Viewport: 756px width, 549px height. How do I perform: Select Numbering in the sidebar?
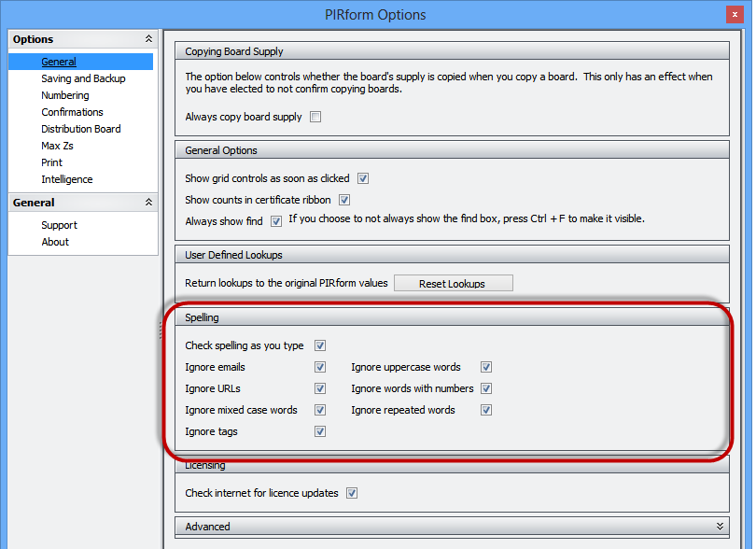[x=65, y=95]
